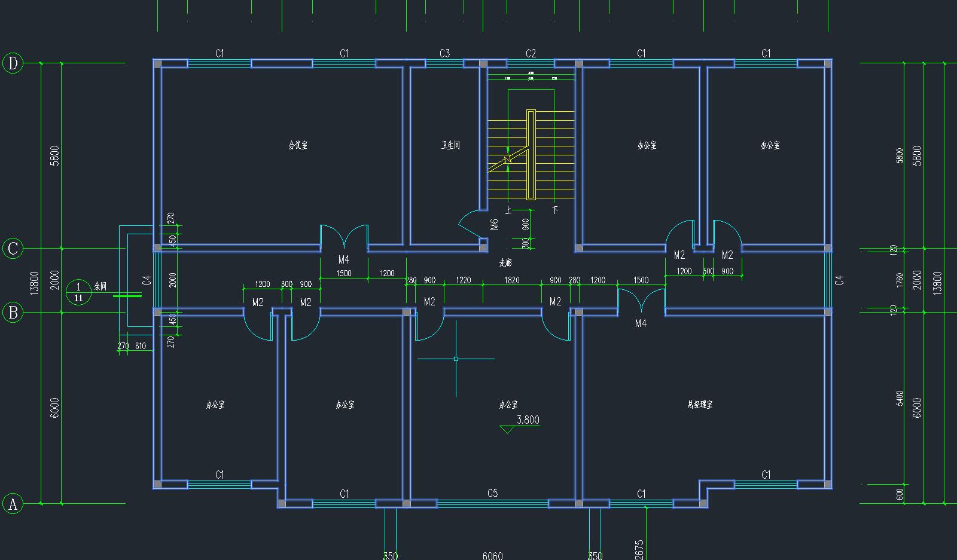Select the axis bubble labeled A
The image size is (957, 560).
coord(13,504)
